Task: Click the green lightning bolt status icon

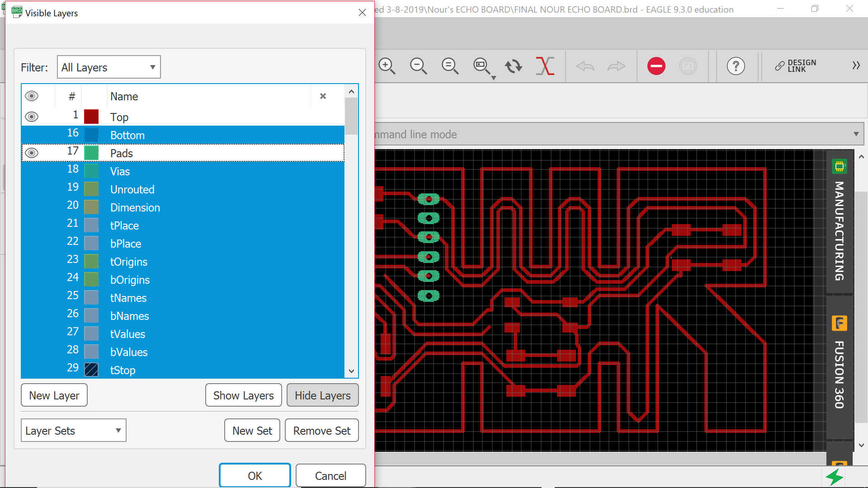Action: [834, 477]
